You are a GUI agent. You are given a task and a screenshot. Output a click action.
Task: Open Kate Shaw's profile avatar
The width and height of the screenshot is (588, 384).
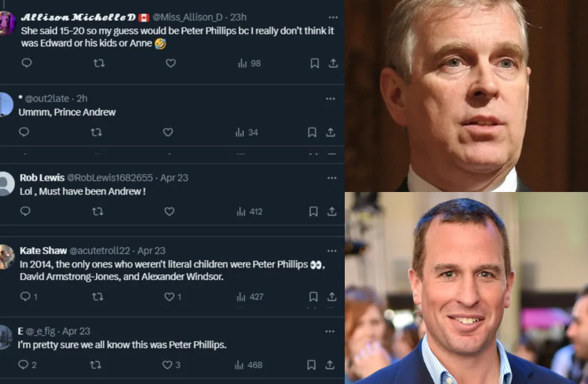click(x=6, y=256)
